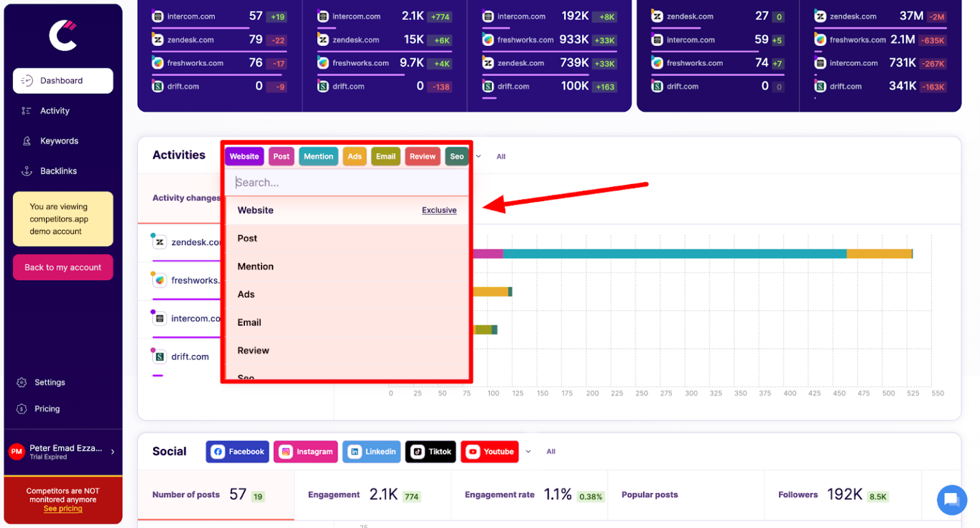Click the Competitors.app logo
The width and height of the screenshot is (980, 528).
pos(63,35)
